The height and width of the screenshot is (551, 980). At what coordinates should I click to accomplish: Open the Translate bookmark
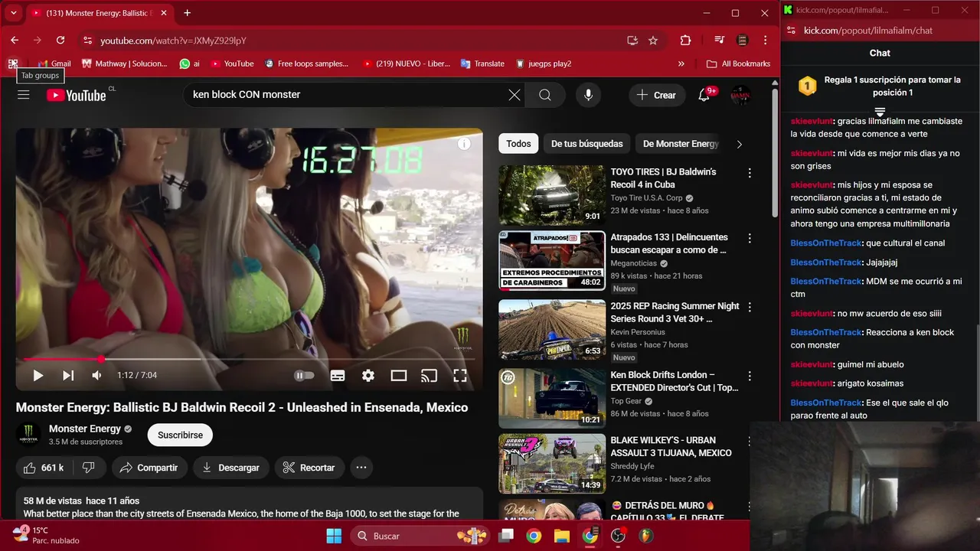482,64
